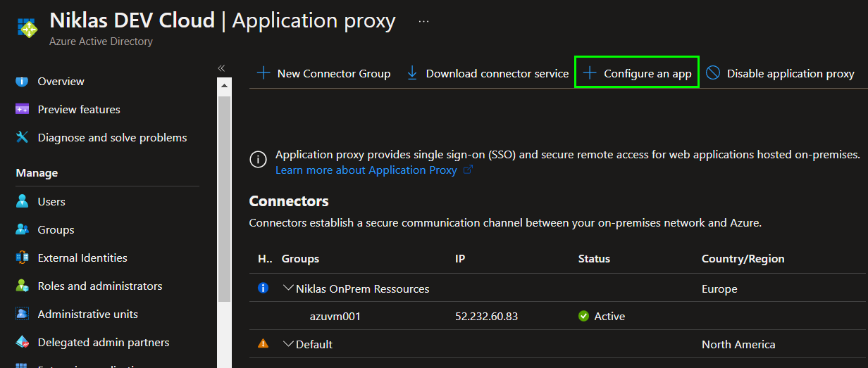Collapse Niklas OnPrem Ressources group
This screenshot has height=368, width=868.
click(x=288, y=288)
